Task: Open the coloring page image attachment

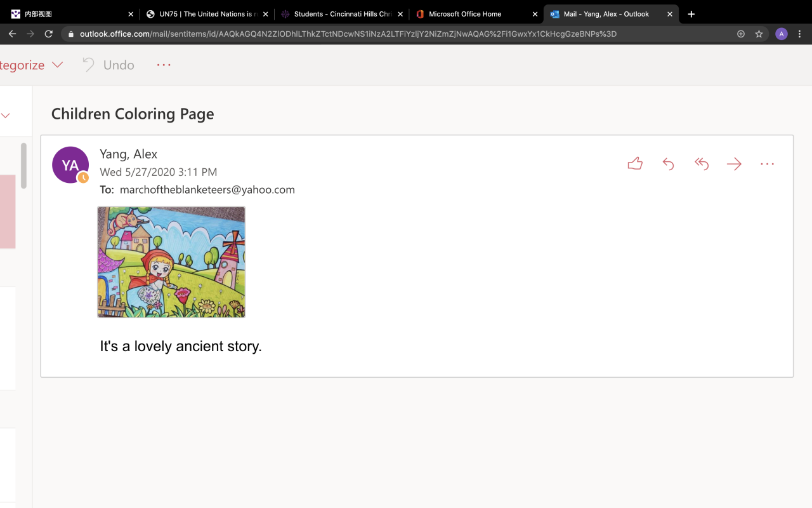Action: (x=171, y=262)
